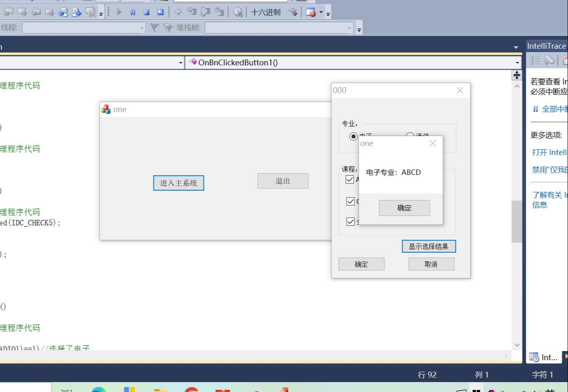Pause execution with the Break All icon

pos(132,12)
